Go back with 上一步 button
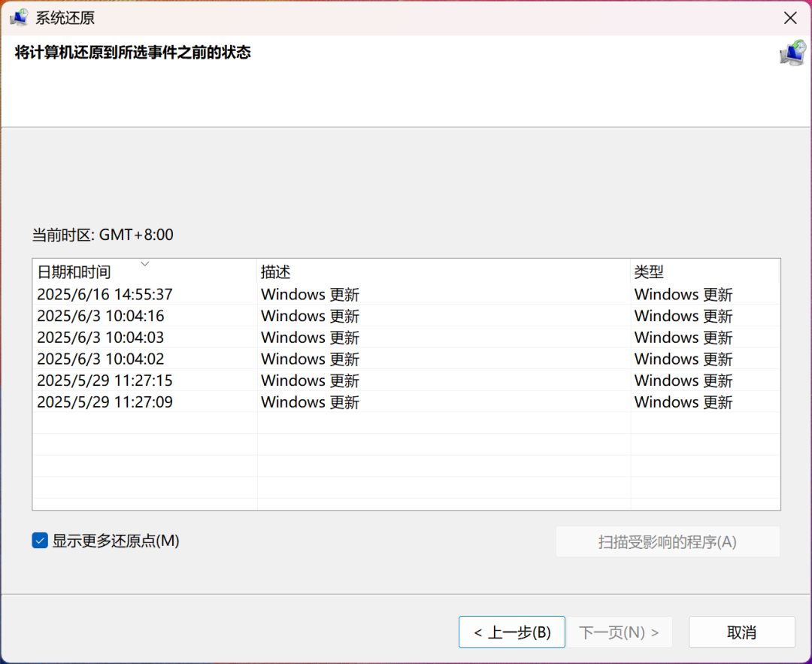 tap(512, 632)
